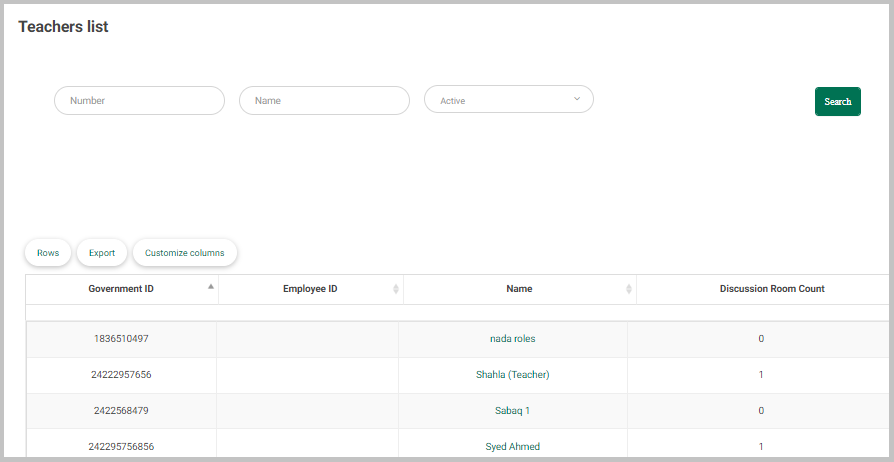
Task: Open Syed Ahmed teacher link
Action: coord(513,447)
